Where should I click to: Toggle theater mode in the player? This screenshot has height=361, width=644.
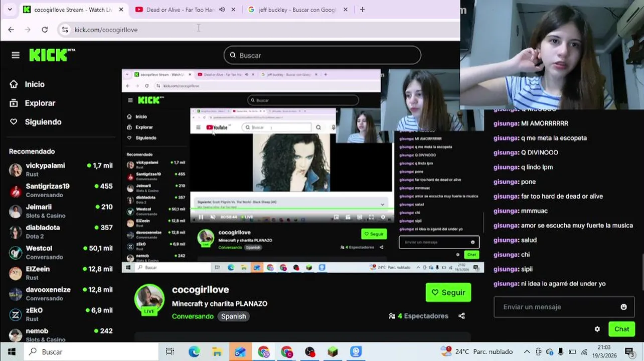click(x=360, y=217)
